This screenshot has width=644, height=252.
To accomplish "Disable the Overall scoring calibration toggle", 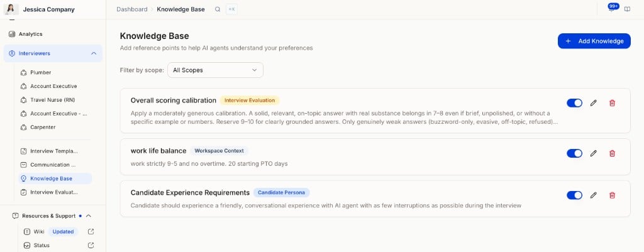I will click(575, 103).
